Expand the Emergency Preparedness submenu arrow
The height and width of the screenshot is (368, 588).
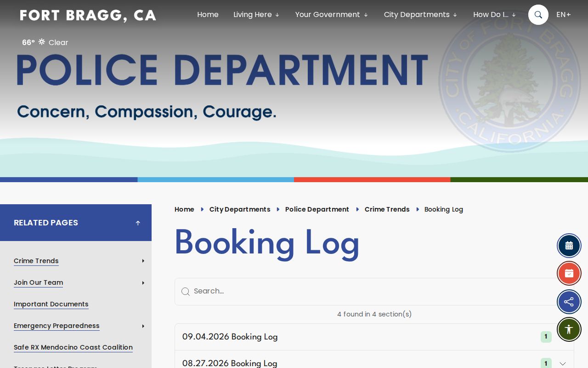(x=143, y=326)
